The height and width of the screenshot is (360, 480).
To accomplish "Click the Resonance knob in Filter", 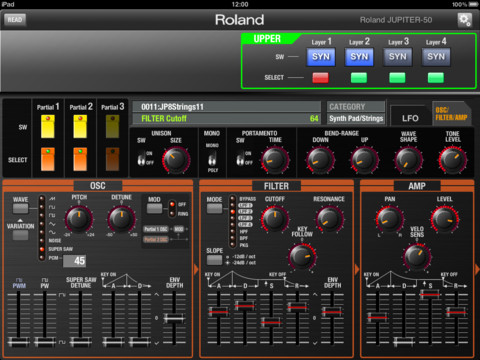I will pyautogui.click(x=329, y=219).
